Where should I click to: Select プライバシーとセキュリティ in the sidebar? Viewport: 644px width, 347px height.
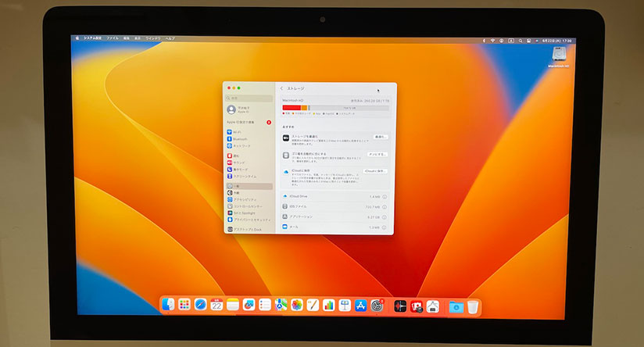(249, 220)
